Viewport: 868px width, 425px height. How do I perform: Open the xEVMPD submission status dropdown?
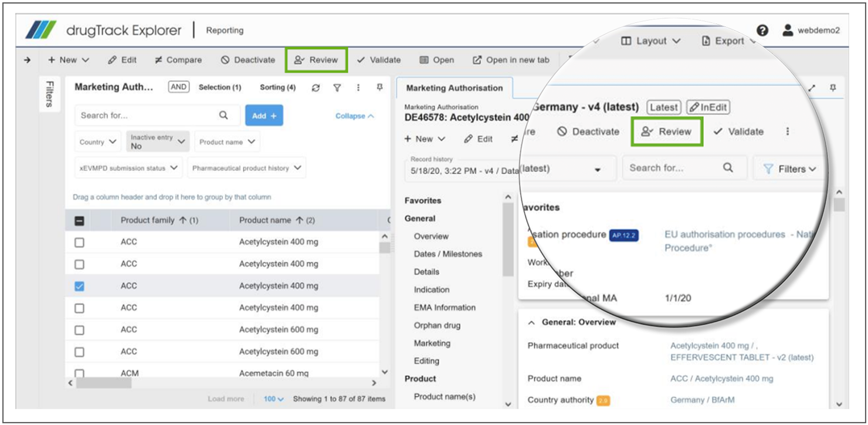point(128,168)
